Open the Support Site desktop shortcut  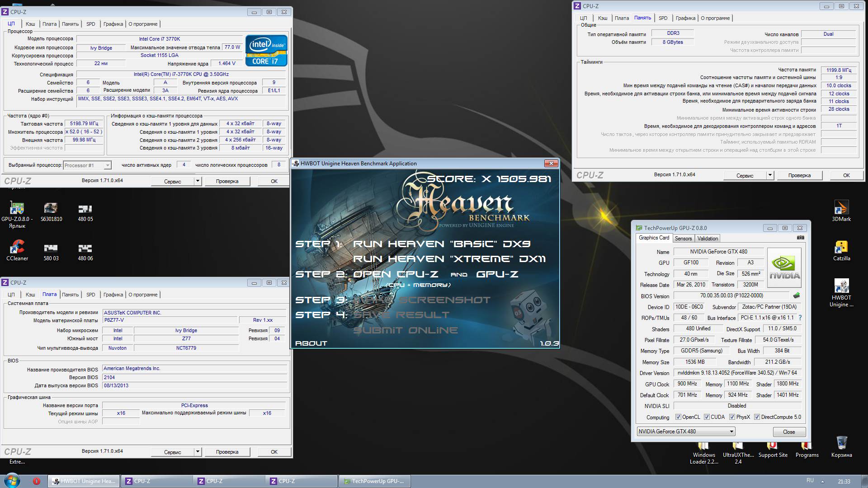(773, 450)
